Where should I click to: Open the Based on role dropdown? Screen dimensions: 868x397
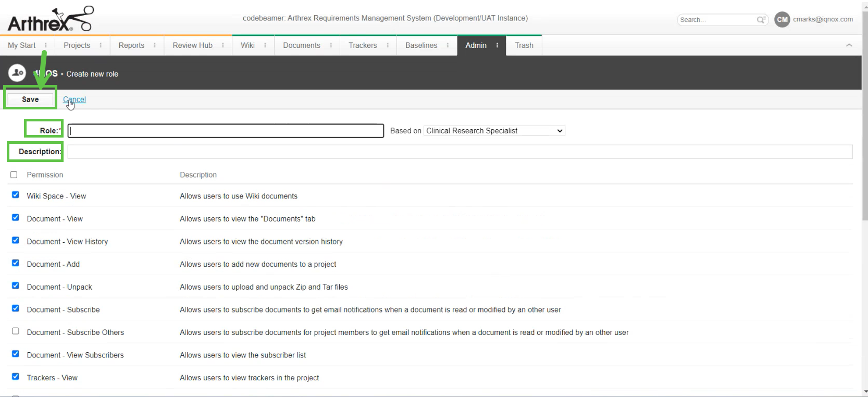[494, 131]
